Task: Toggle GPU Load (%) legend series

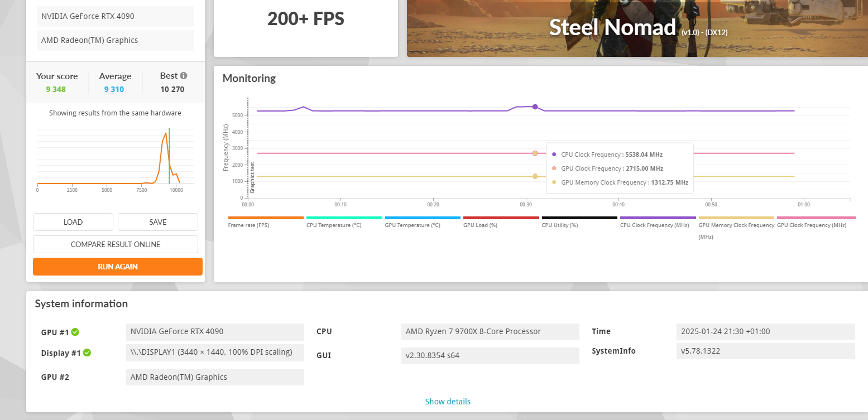Action: 501,222
